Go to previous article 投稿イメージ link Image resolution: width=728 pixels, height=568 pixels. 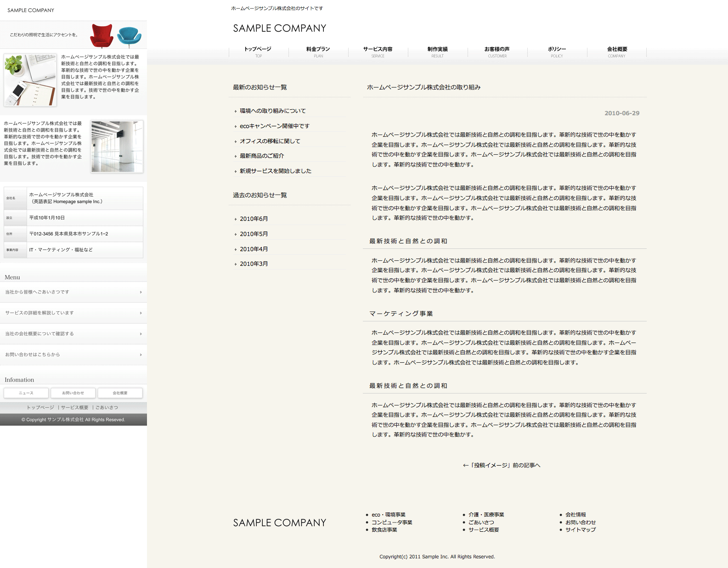pos(502,466)
